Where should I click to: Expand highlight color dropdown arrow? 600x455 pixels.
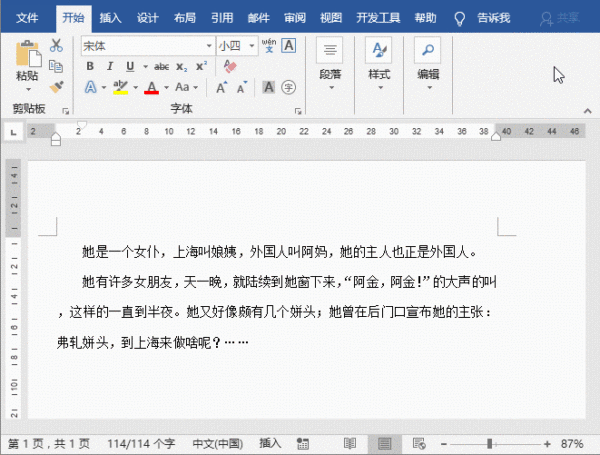(x=135, y=88)
